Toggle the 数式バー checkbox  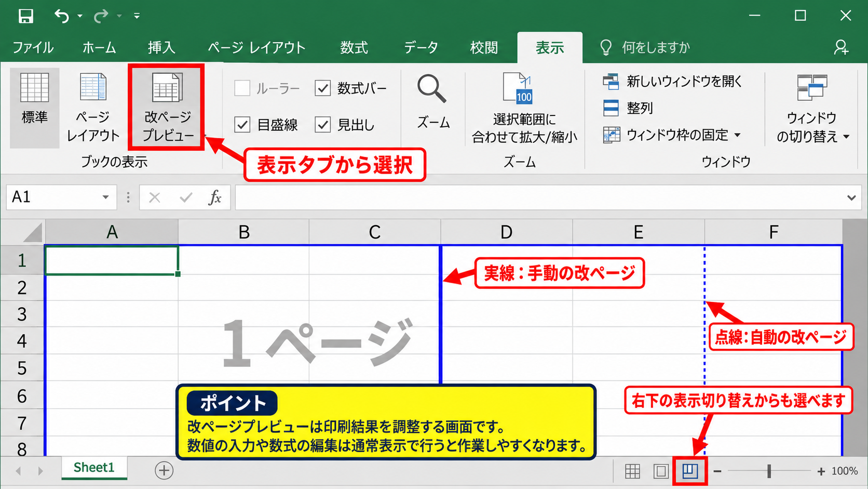click(x=322, y=88)
